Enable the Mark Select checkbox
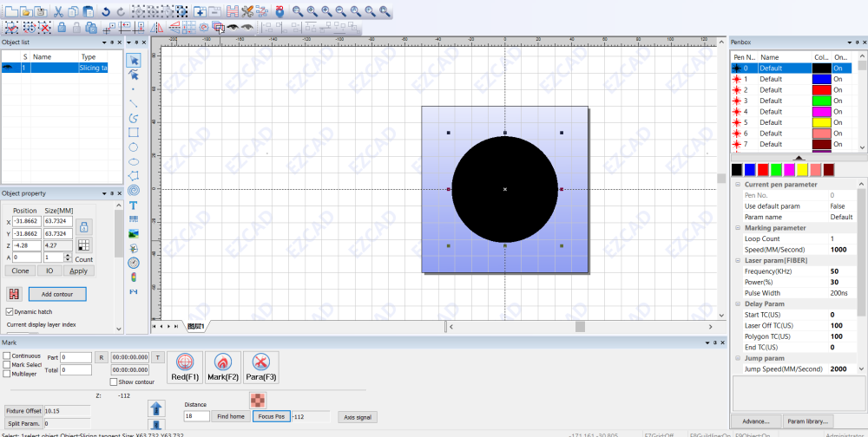Screen dimensions: 868x437 point(7,364)
